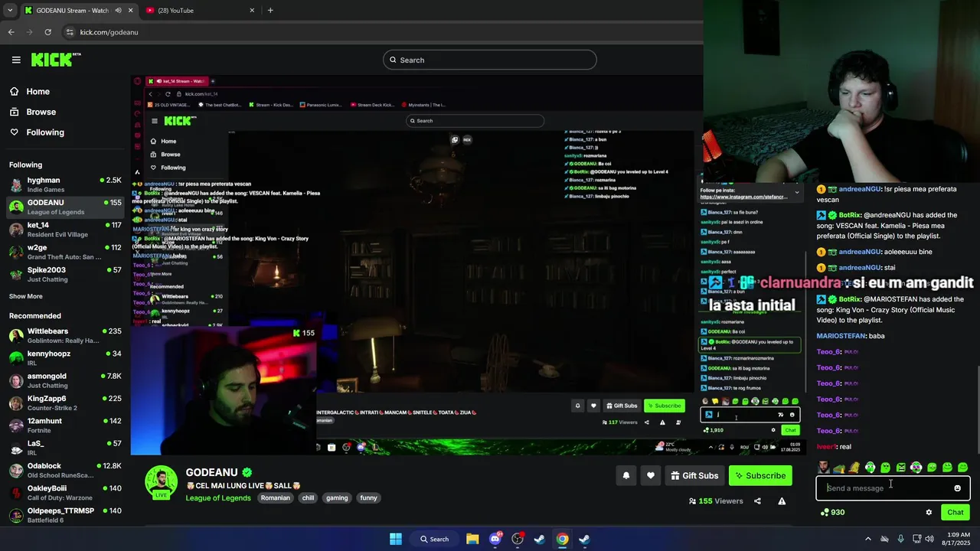Click GODEANU's avatar with LIVE badge
Image resolution: width=980 pixels, height=551 pixels.
162,482
